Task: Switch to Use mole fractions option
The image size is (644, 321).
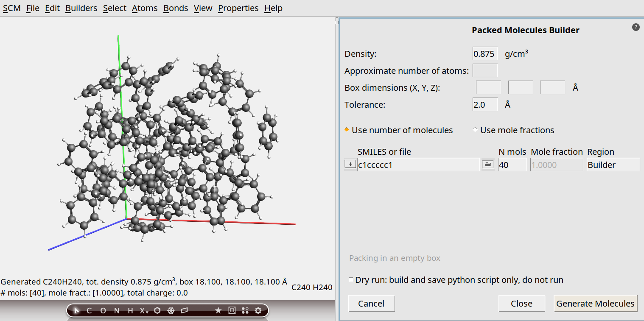Action: [475, 130]
